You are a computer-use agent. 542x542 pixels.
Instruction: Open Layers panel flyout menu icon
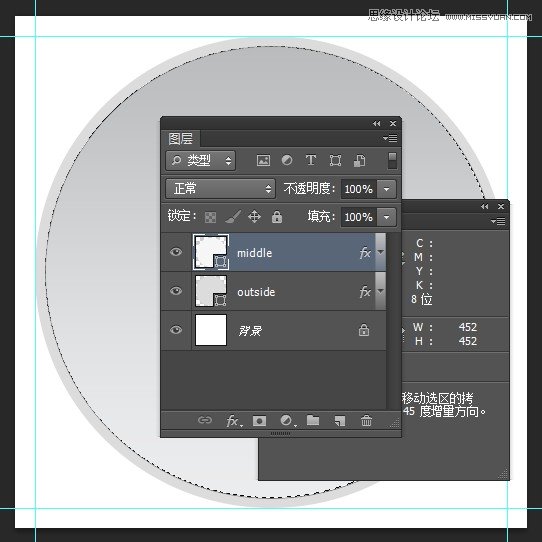coord(390,138)
